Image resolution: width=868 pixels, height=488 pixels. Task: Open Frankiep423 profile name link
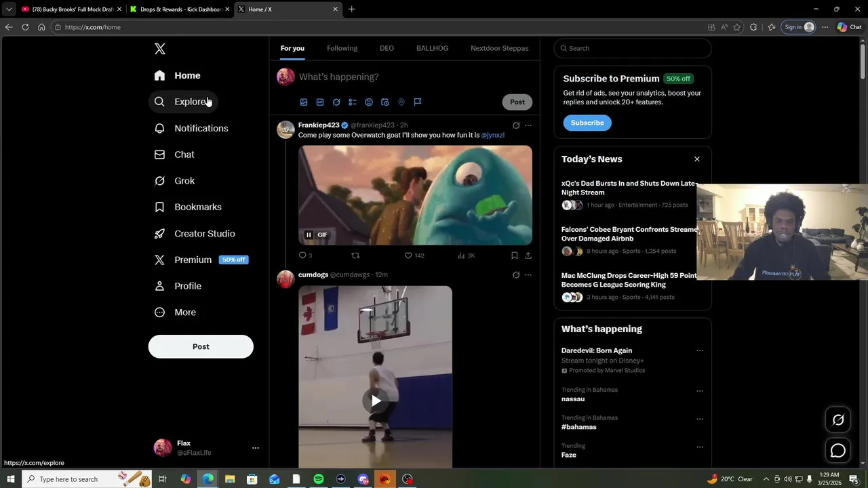pyautogui.click(x=319, y=125)
